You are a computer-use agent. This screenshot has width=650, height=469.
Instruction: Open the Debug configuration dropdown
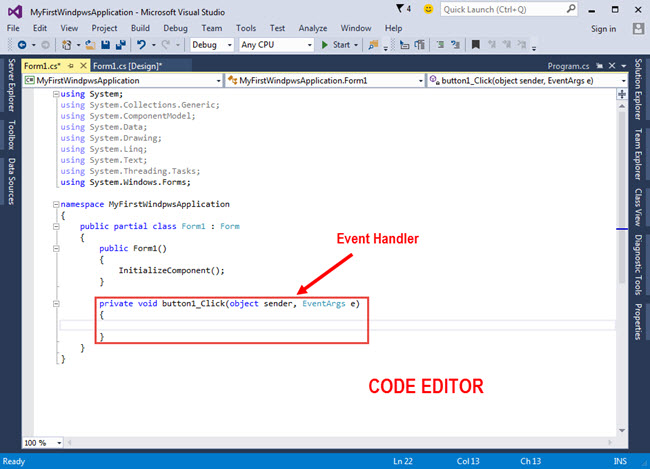tap(212, 45)
